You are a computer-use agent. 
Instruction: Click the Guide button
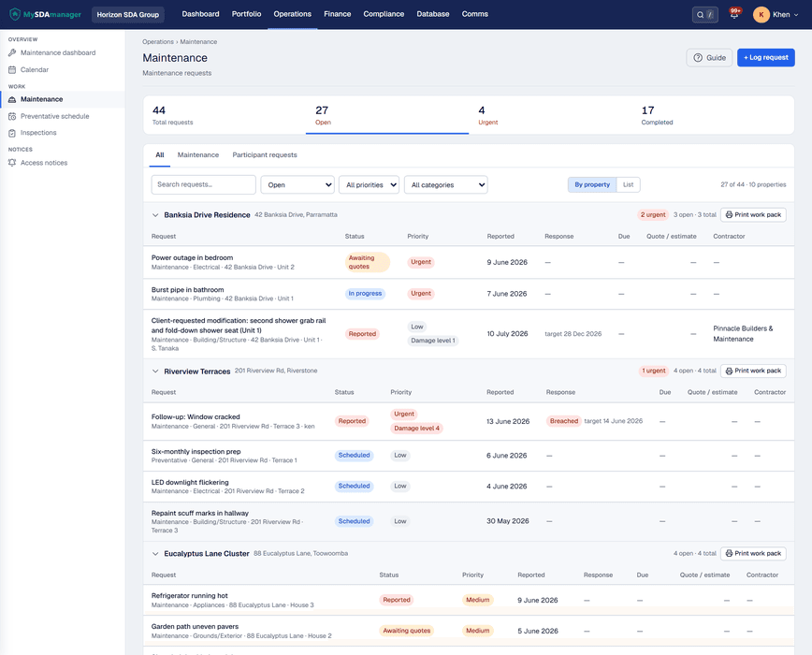click(x=709, y=57)
